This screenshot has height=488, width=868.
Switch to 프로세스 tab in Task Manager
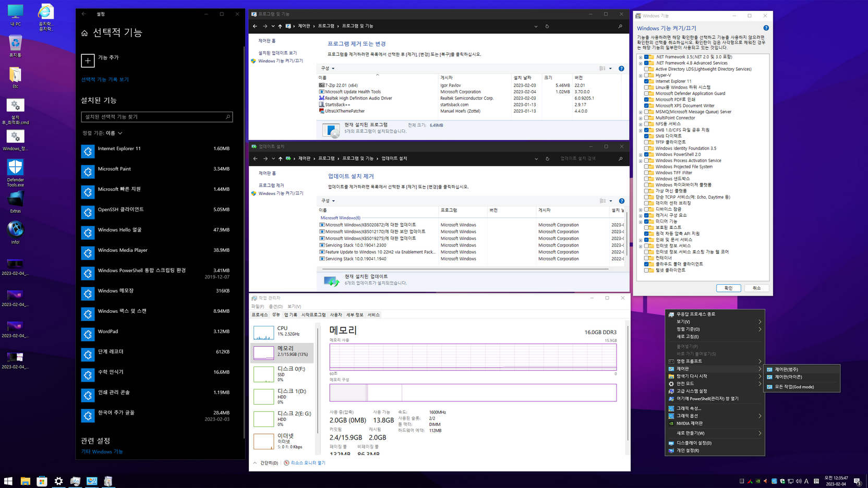pos(260,315)
